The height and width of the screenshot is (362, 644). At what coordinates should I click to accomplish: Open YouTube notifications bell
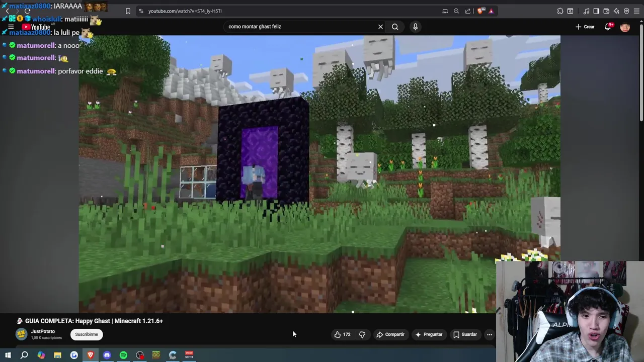608,27
